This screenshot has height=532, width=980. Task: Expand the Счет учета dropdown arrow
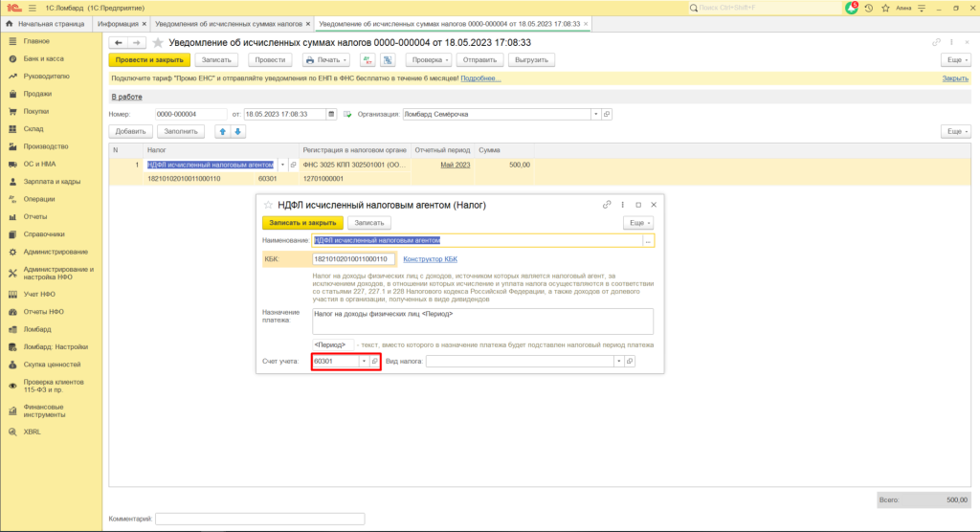click(363, 361)
